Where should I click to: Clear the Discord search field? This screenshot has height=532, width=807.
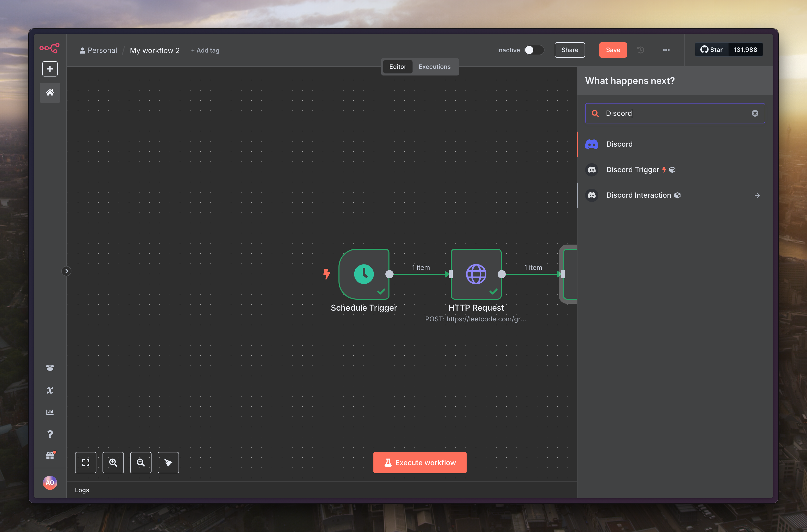pyautogui.click(x=755, y=113)
